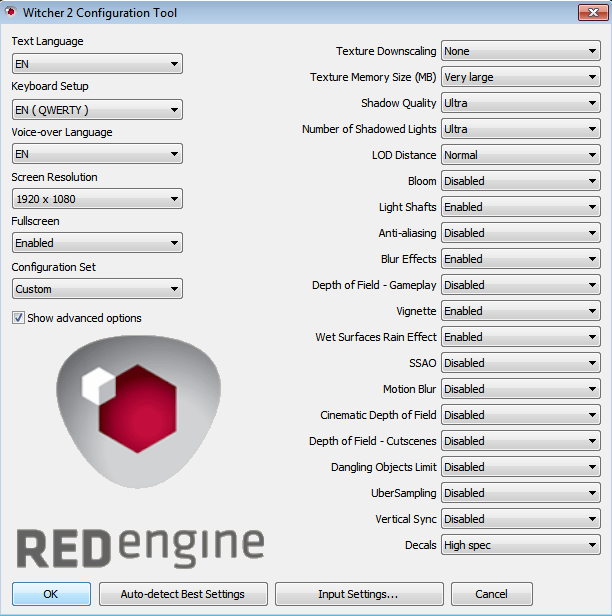Click the Witcher 2 title bar icon
Viewport: 612px width, 616px height.
pyautogui.click(x=10, y=12)
